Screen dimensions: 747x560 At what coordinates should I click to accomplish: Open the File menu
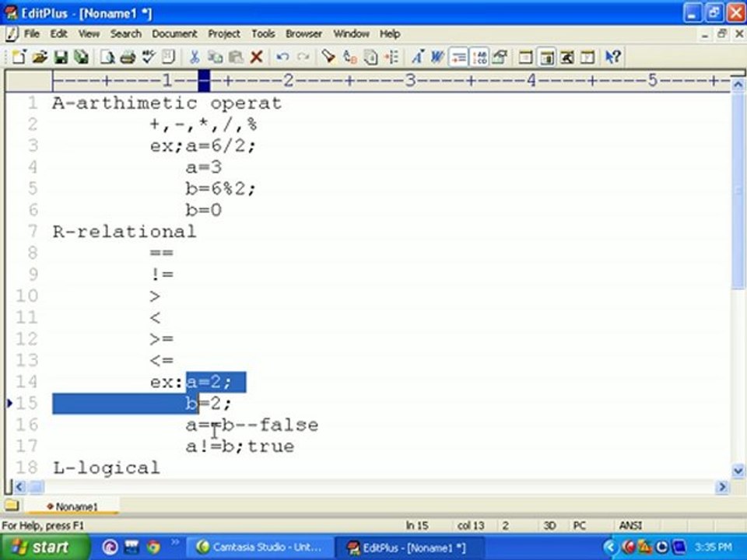[x=31, y=33]
